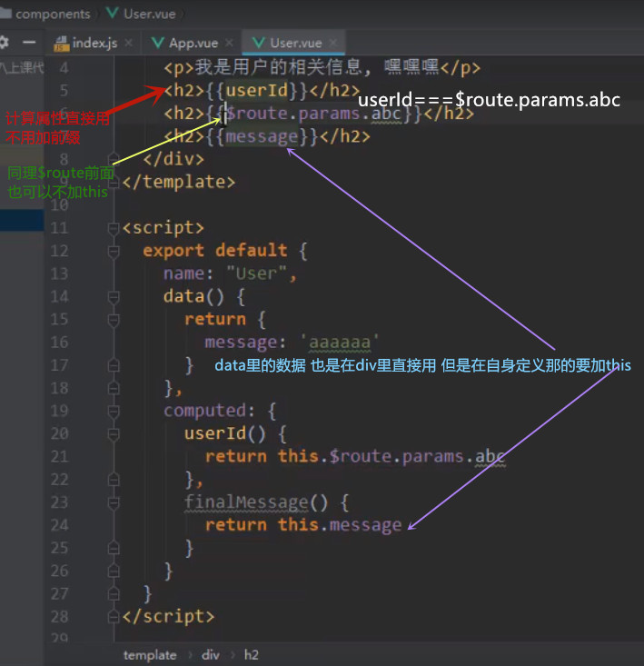
Task: Collapse data() fold at line 14
Action: (114, 297)
